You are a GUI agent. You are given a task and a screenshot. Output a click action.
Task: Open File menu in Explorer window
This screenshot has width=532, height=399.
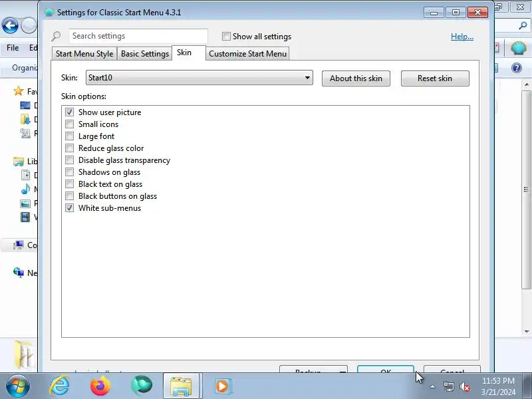coord(13,48)
